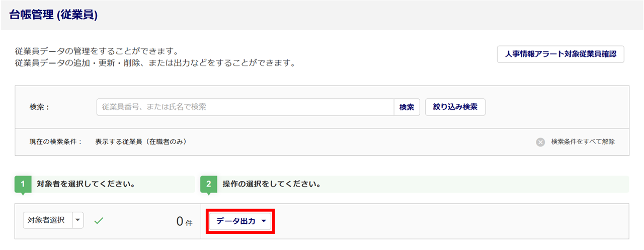Image resolution: width=644 pixels, height=250 pixels.
Task: Click the 0 件 count text
Action: click(184, 221)
